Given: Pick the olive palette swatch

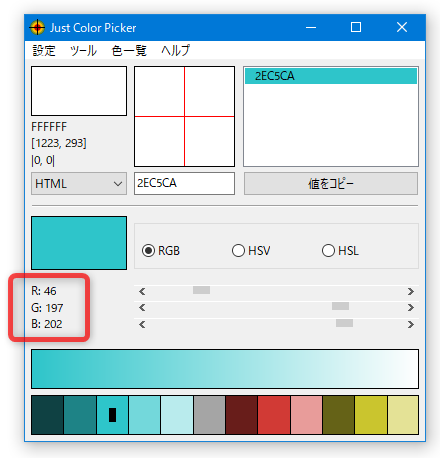Looking at the screenshot, I should tap(339, 415).
